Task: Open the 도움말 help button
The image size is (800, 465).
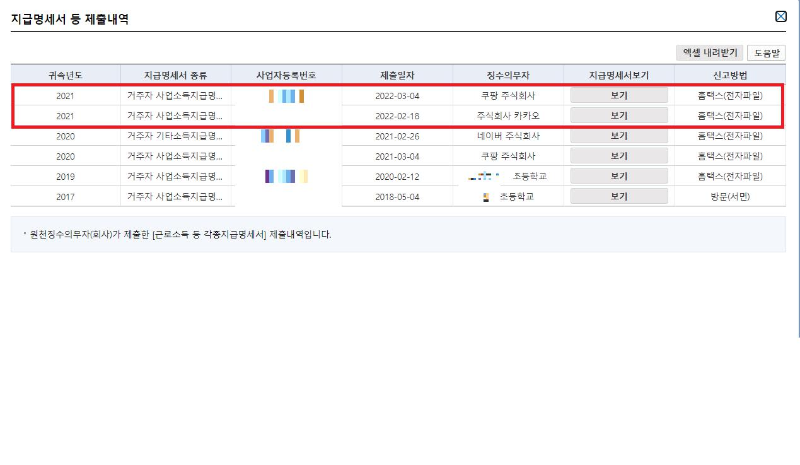Action: (x=766, y=53)
